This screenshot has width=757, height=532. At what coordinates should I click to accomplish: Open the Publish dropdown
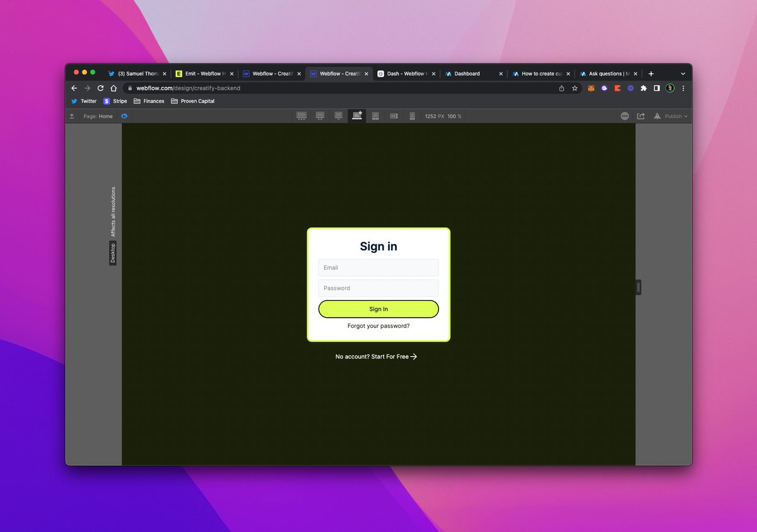click(x=671, y=116)
